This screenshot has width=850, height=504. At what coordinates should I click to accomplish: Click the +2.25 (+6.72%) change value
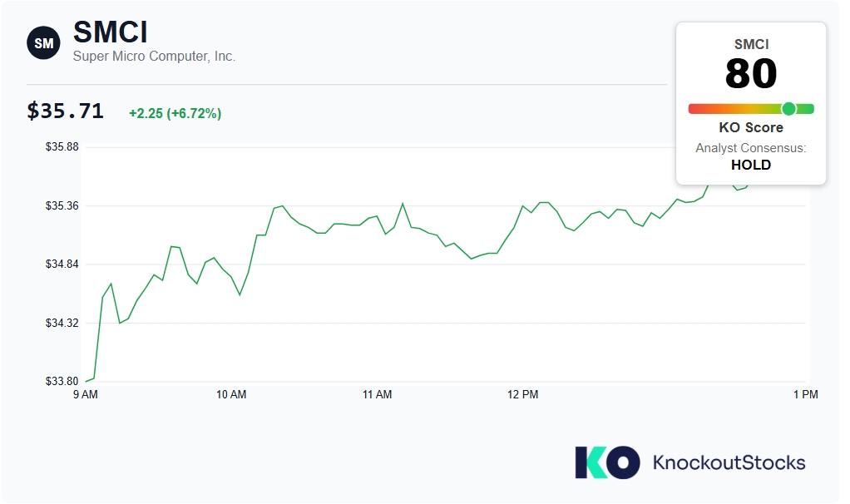click(175, 113)
